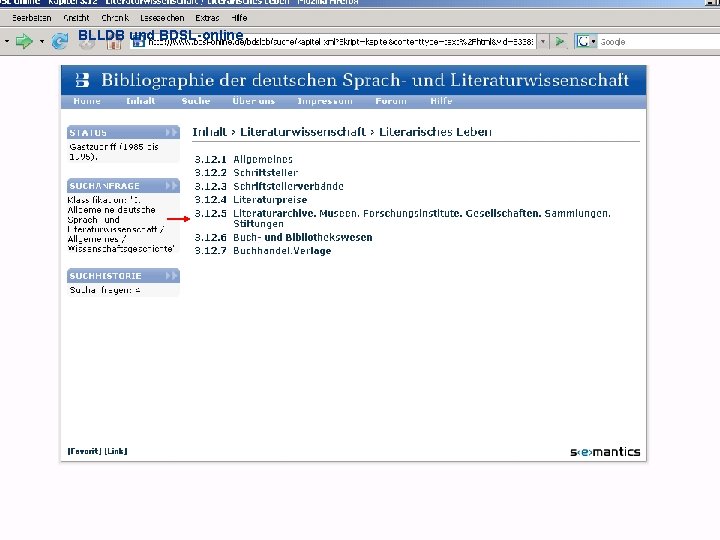Open the address bar URL history dropdown

click(543, 42)
